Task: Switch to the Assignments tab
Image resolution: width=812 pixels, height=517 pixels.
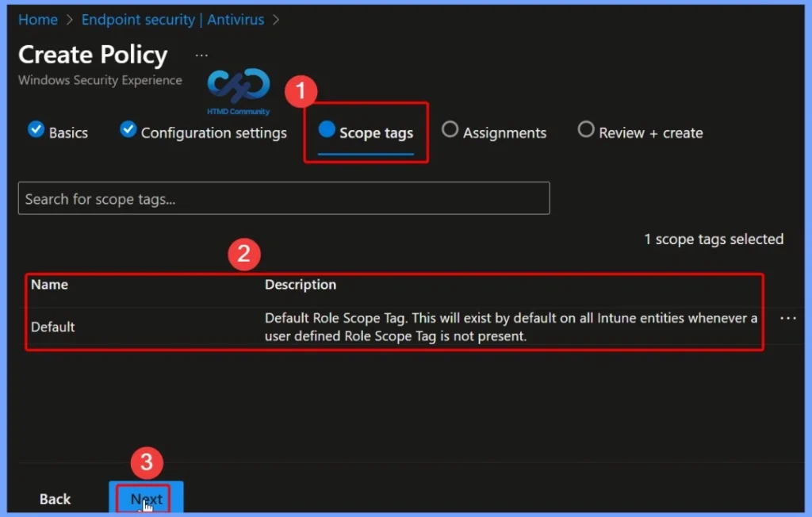Action: [x=504, y=132]
